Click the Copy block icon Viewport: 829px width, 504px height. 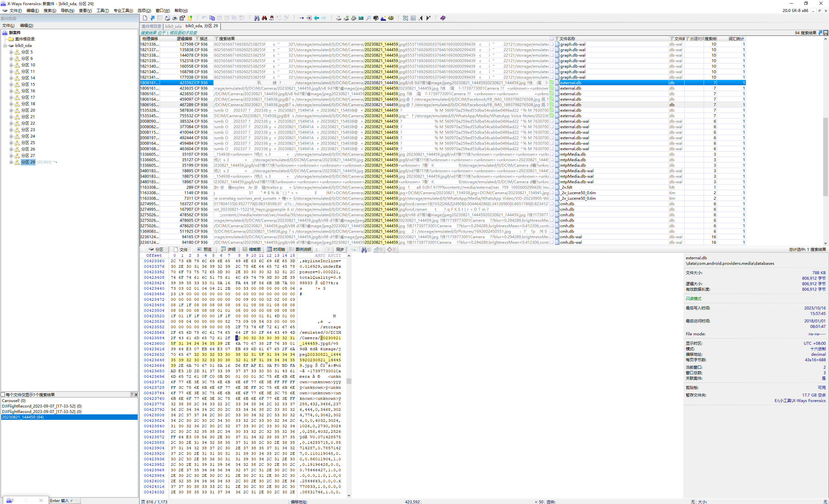click(212, 18)
